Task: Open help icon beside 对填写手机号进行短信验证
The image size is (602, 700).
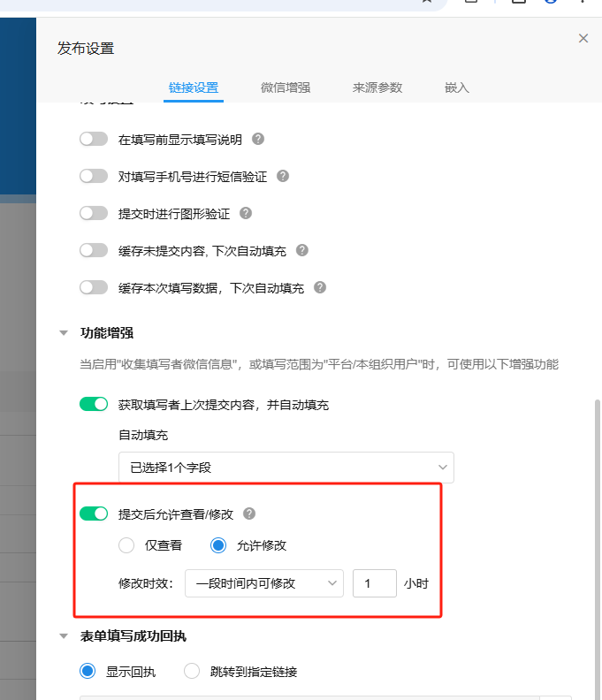Action: coord(283,176)
